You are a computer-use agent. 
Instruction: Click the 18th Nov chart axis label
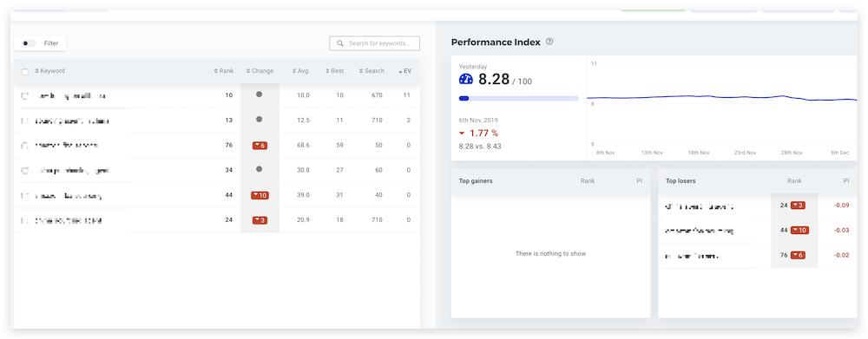pos(699,153)
